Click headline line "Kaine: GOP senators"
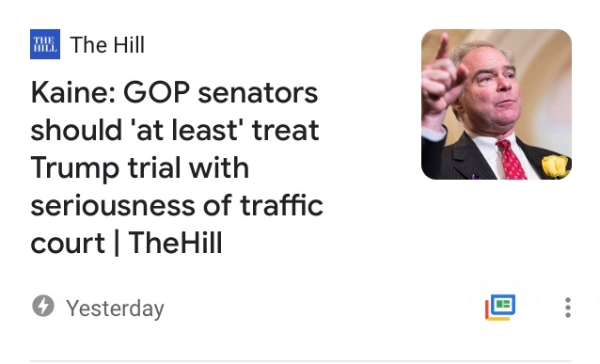 (174, 92)
